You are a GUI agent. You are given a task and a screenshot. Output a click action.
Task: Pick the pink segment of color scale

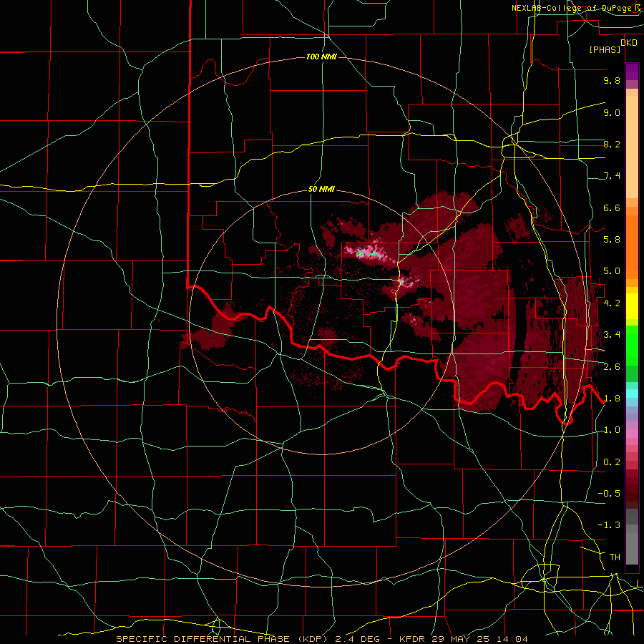pos(632,434)
